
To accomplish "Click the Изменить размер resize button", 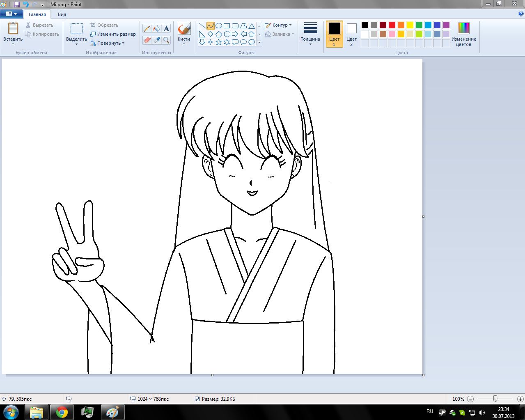I will 113,34.
